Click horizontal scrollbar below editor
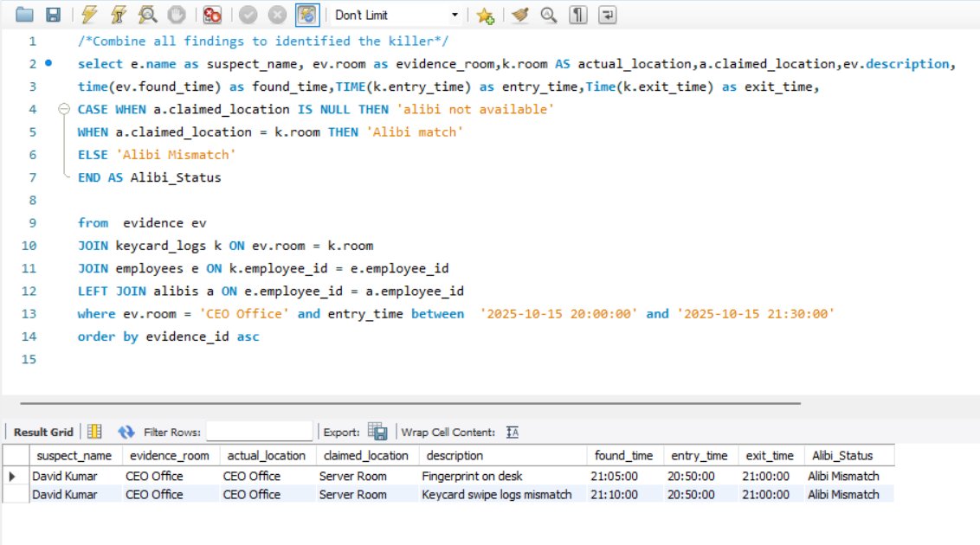Image resolution: width=980 pixels, height=545 pixels. click(410, 403)
